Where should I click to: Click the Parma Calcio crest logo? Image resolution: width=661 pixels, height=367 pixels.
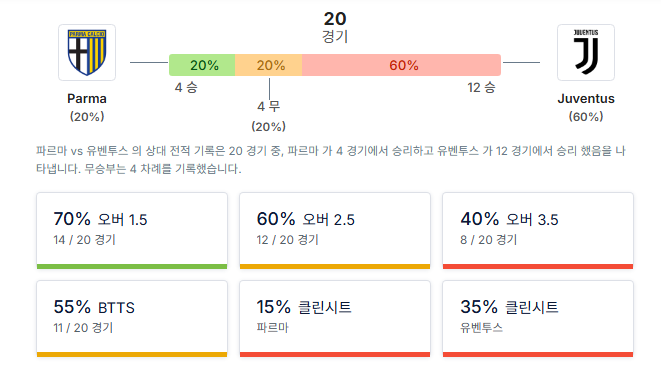[x=87, y=52]
